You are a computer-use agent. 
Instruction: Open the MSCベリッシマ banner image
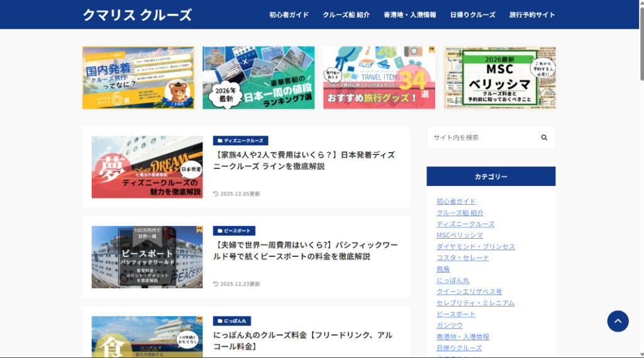[499, 78]
